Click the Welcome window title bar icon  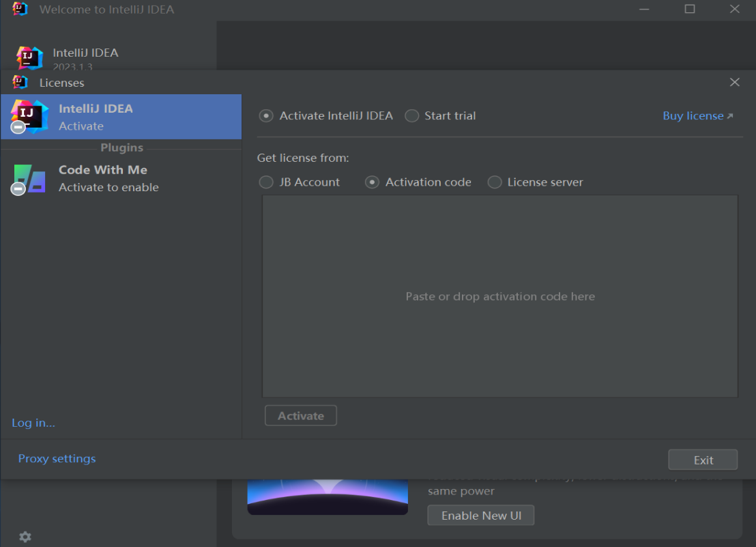point(20,10)
